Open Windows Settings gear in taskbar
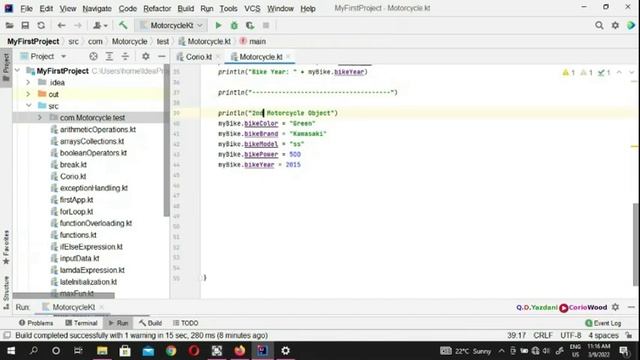Screen dimensions: 640x360 pyautogui.click(x=285, y=351)
